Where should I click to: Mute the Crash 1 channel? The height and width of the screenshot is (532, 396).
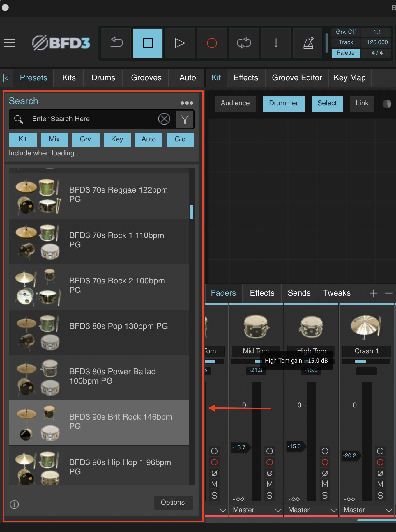380,484
